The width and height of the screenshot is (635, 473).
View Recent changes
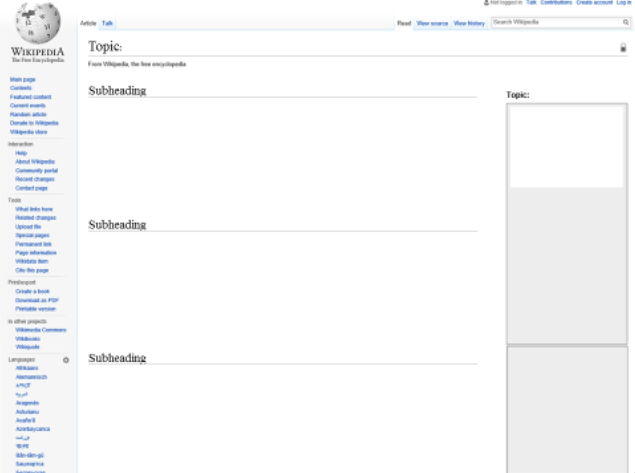pos(35,179)
